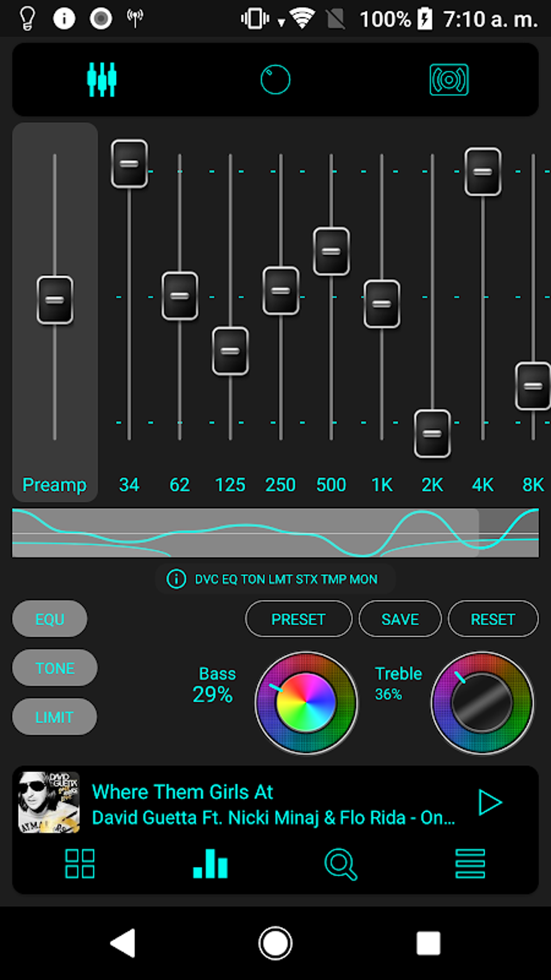Tap the Wi-Fi status icon
The image size is (551, 980).
click(302, 18)
